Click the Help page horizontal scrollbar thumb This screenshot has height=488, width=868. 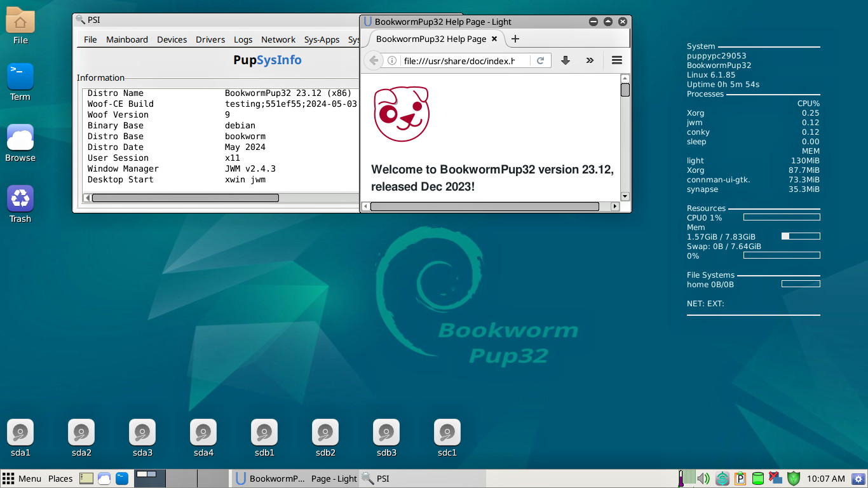485,207
